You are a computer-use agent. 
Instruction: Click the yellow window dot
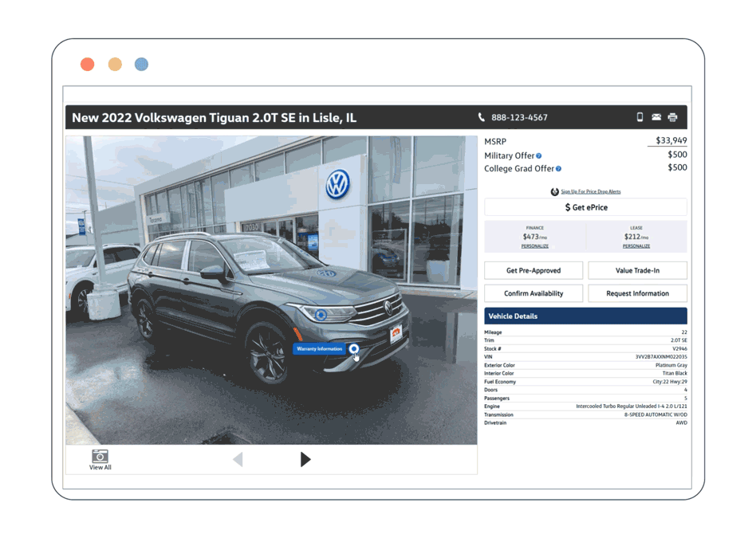click(115, 64)
